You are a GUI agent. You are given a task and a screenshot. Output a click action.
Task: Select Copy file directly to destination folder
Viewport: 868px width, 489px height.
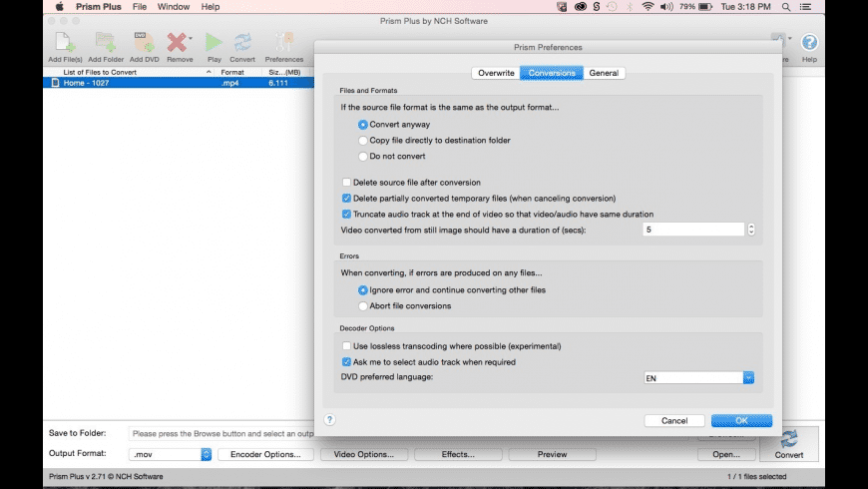(x=362, y=141)
